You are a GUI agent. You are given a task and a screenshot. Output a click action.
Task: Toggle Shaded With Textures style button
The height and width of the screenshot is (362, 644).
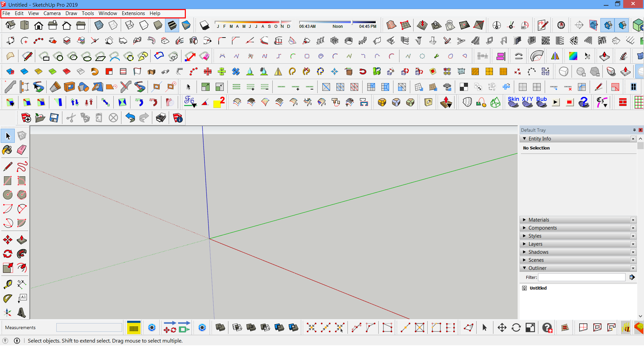coord(172,25)
